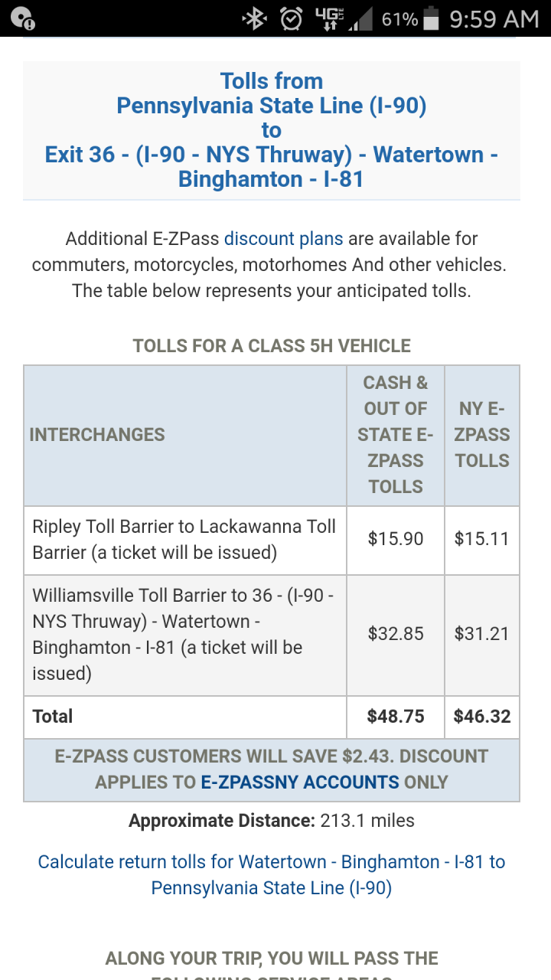Tap the Interchanges column header
The height and width of the screenshot is (980, 551).
tap(97, 434)
